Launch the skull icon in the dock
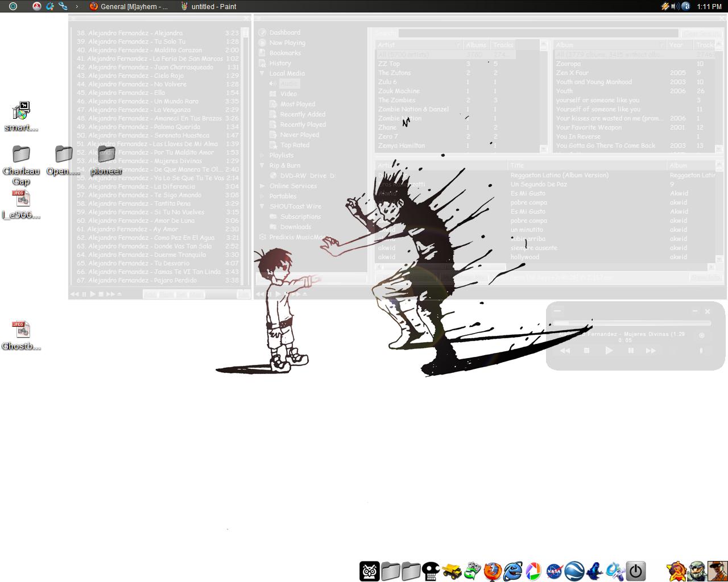The height and width of the screenshot is (582, 728). [x=431, y=571]
